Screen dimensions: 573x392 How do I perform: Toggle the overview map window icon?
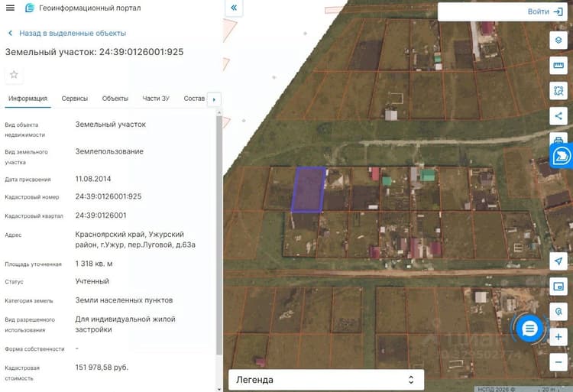click(x=558, y=286)
